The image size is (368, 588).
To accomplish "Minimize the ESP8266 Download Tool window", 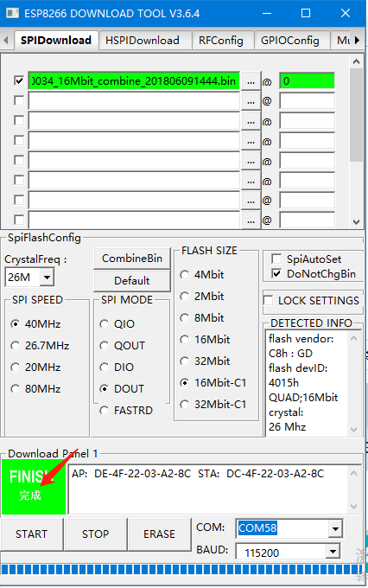I will click(267, 14).
